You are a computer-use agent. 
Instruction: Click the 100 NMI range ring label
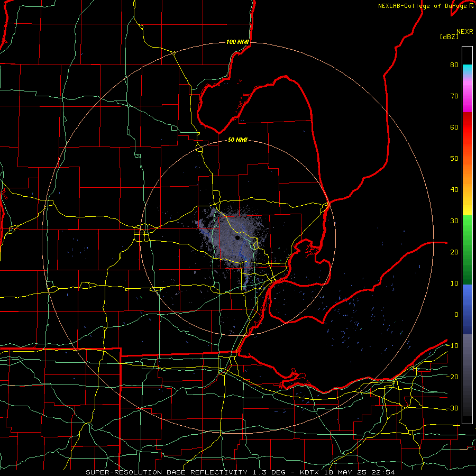(x=237, y=42)
